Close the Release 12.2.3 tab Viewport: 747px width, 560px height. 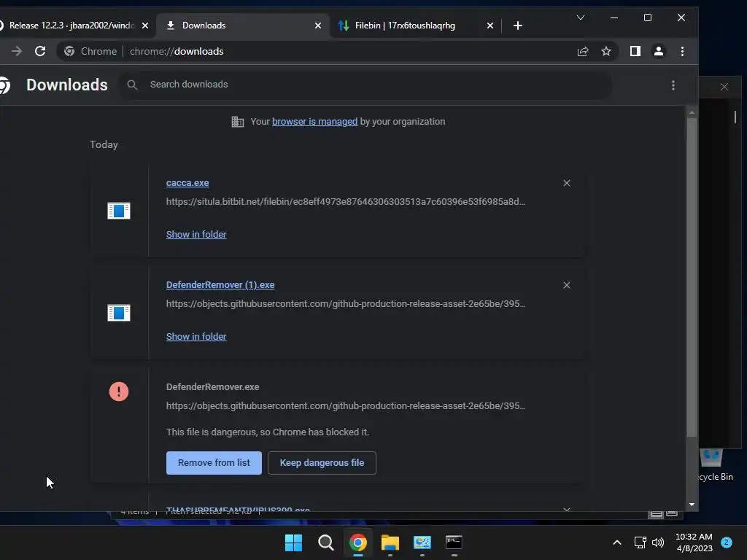[x=145, y=26]
